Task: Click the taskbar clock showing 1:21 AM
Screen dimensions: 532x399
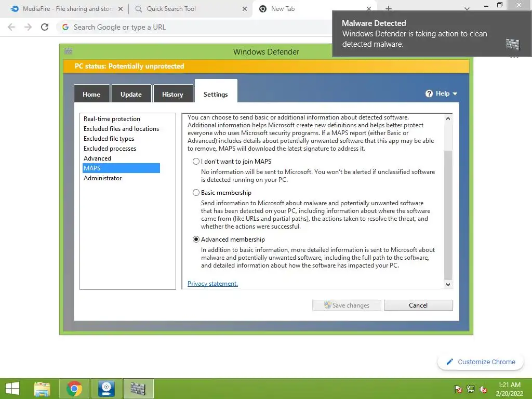Action: 509,389
